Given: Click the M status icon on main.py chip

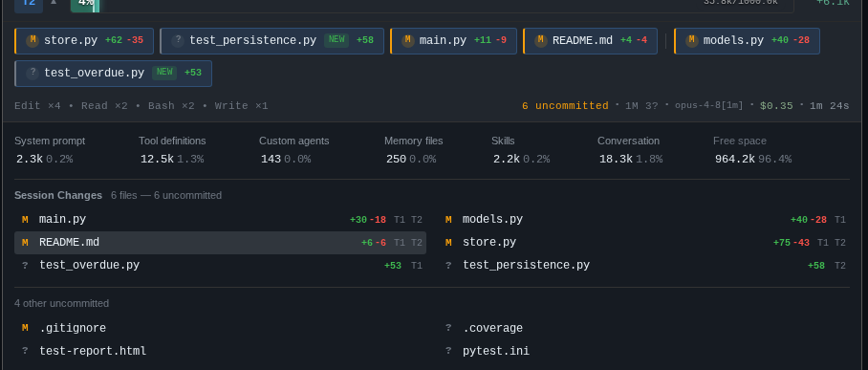Looking at the screenshot, I should [408, 40].
